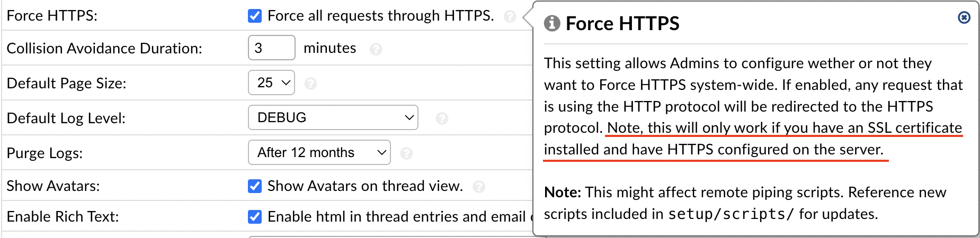The height and width of the screenshot is (238, 980).
Task: Close the Force HTTPS help popup
Action: [964, 17]
